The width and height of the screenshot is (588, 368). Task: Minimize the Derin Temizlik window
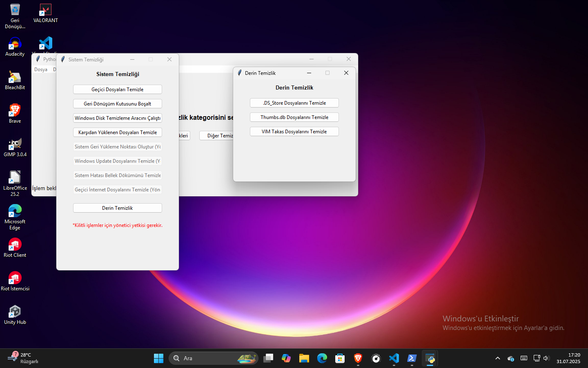pos(309,73)
